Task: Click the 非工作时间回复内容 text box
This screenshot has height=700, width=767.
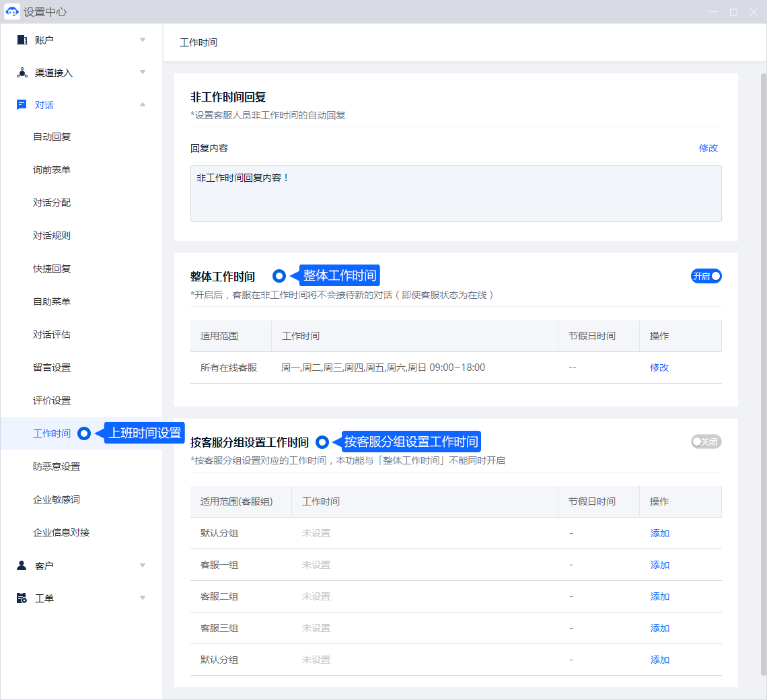Action: click(x=455, y=193)
